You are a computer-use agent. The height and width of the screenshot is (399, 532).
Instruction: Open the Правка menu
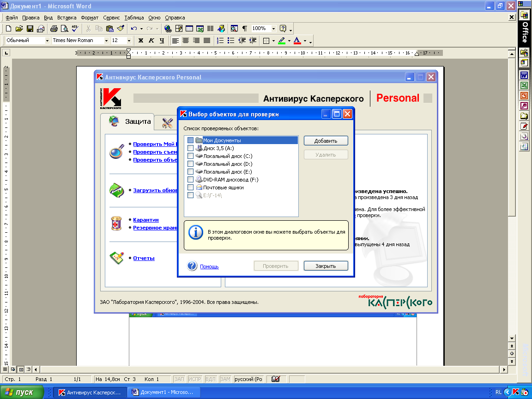(31, 18)
